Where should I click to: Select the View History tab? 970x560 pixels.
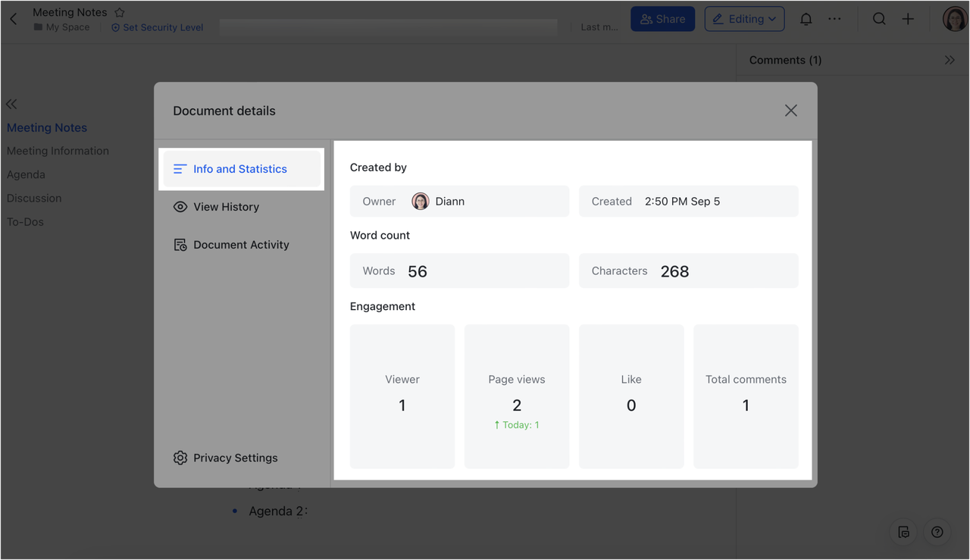click(x=225, y=207)
